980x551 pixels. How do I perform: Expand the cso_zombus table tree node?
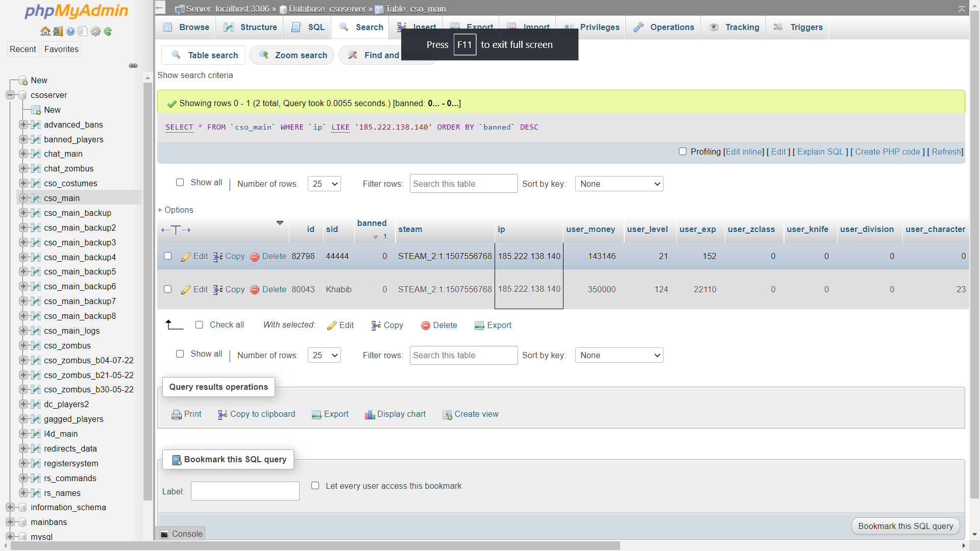[x=23, y=345]
